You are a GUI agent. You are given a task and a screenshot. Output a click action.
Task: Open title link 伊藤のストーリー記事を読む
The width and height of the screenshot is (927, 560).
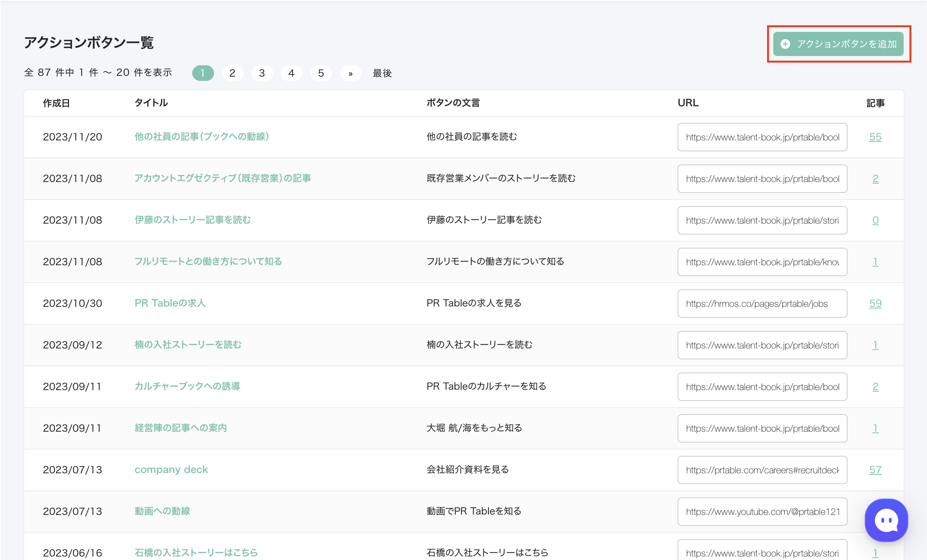193,220
